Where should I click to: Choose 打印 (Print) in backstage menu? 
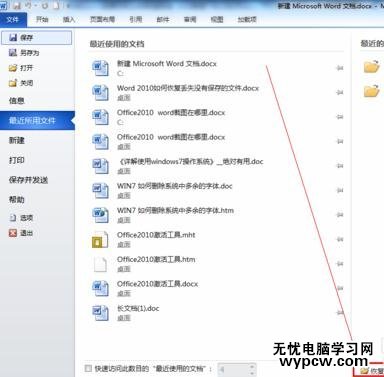[17, 160]
